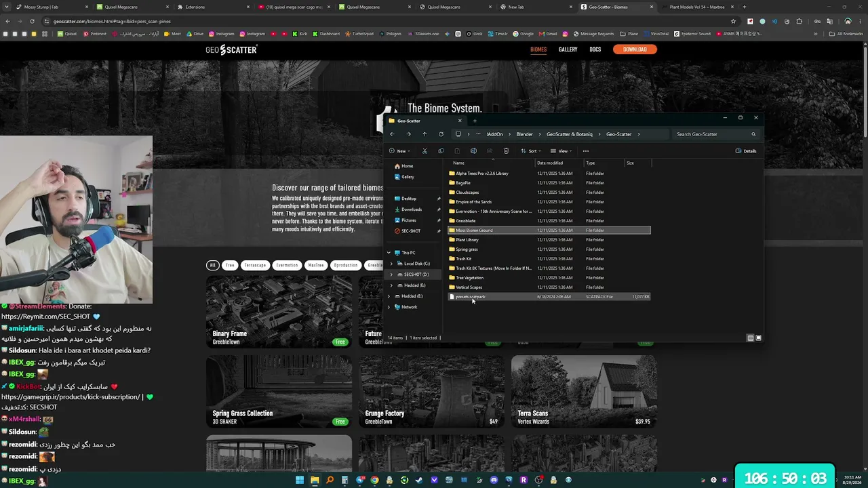The height and width of the screenshot is (488, 868).
Task: Select the presets.scatpack file
Action: point(549,297)
